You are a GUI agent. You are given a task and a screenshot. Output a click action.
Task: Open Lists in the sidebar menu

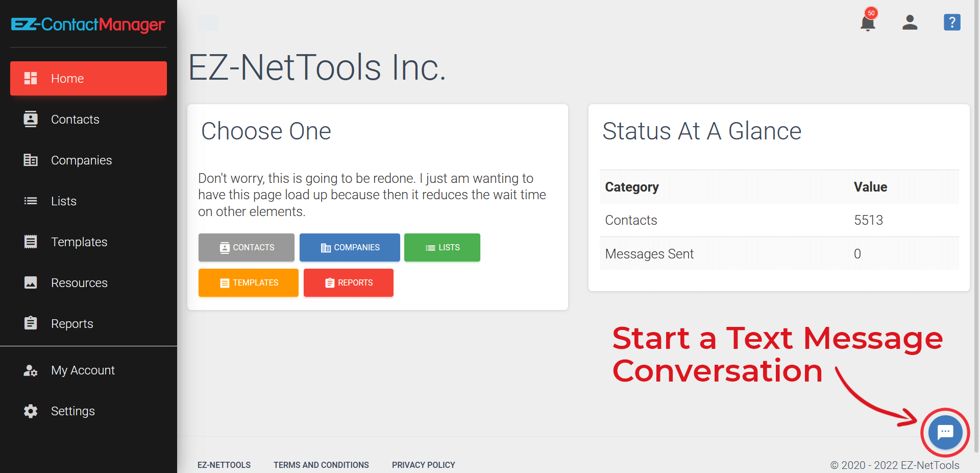tap(88, 201)
